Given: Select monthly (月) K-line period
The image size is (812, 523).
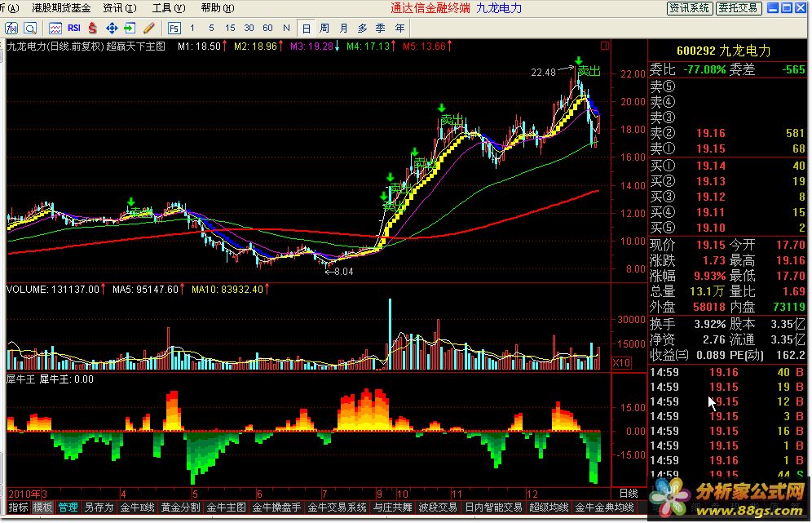Looking at the screenshot, I should pos(343,28).
